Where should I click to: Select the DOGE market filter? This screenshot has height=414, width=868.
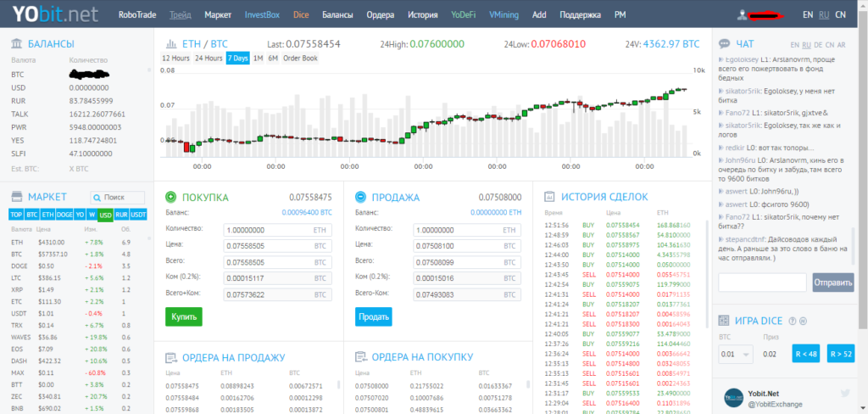click(x=64, y=215)
